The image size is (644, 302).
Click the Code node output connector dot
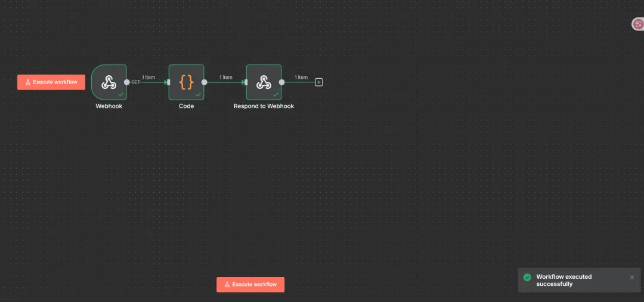pyautogui.click(x=204, y=82)
